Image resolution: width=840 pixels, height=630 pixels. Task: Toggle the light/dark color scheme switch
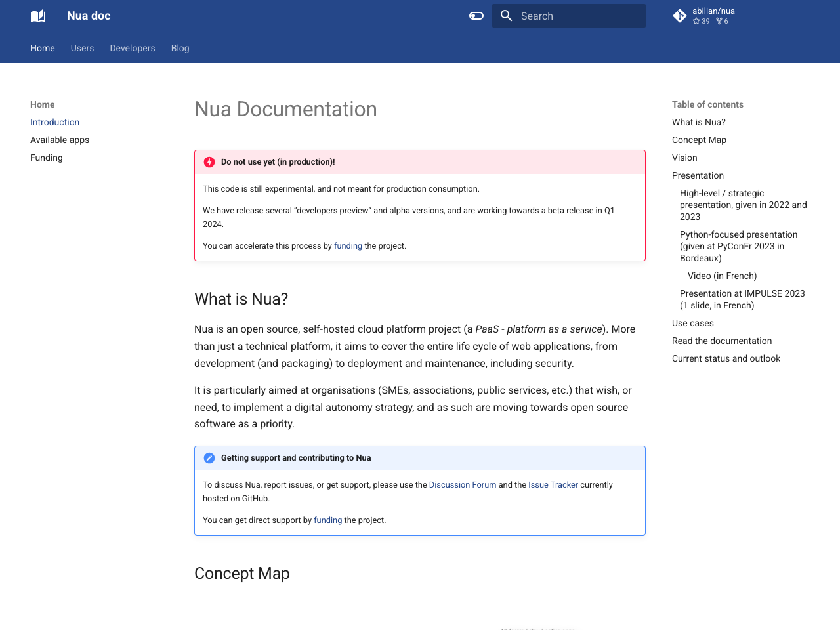476,16
